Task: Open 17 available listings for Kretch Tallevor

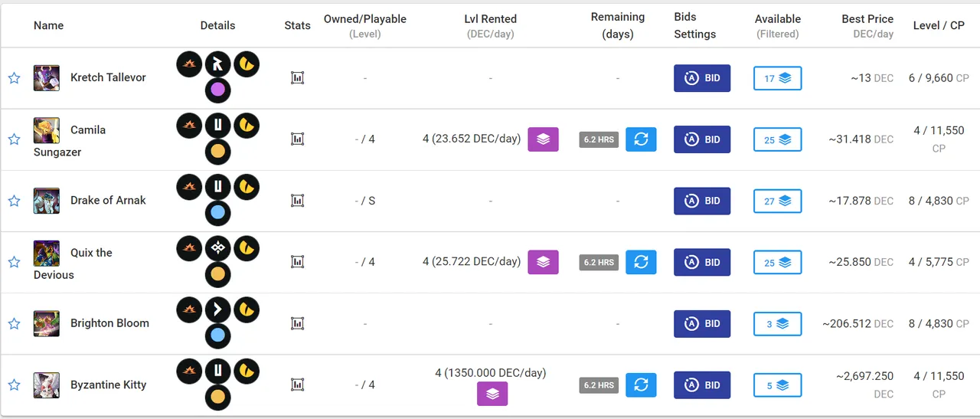Action: (777, 78)
